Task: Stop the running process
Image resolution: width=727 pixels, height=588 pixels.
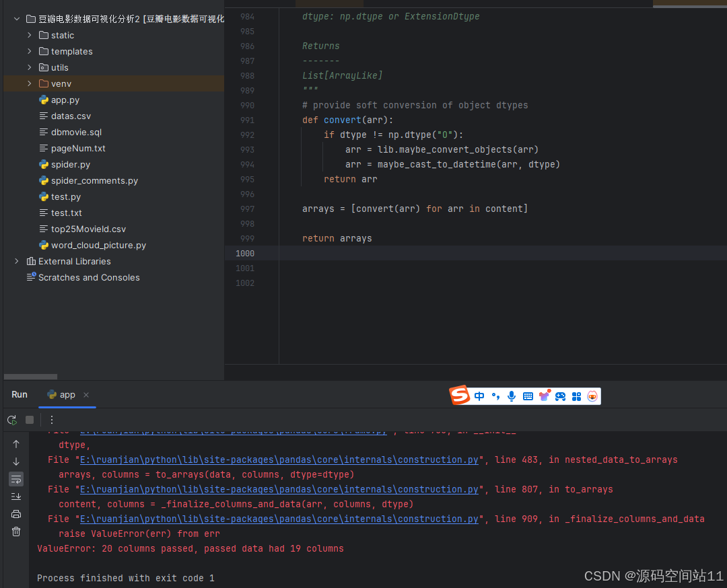Action: click(28, 419)
